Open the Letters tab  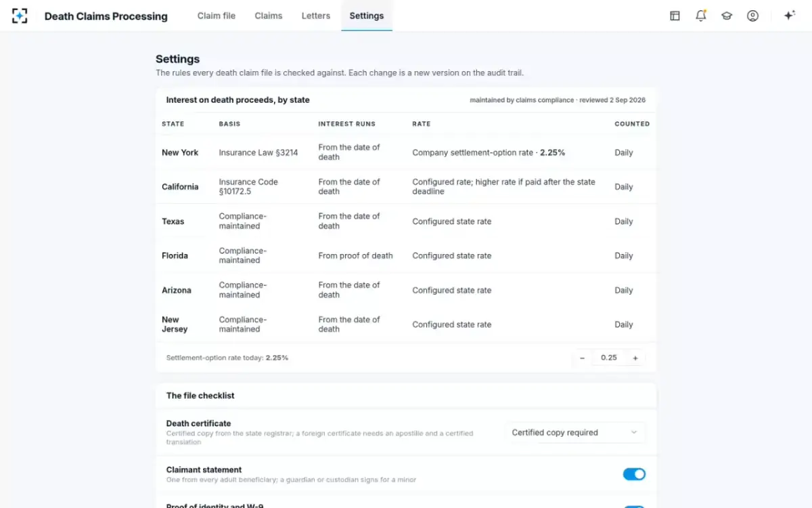point(316,16)
